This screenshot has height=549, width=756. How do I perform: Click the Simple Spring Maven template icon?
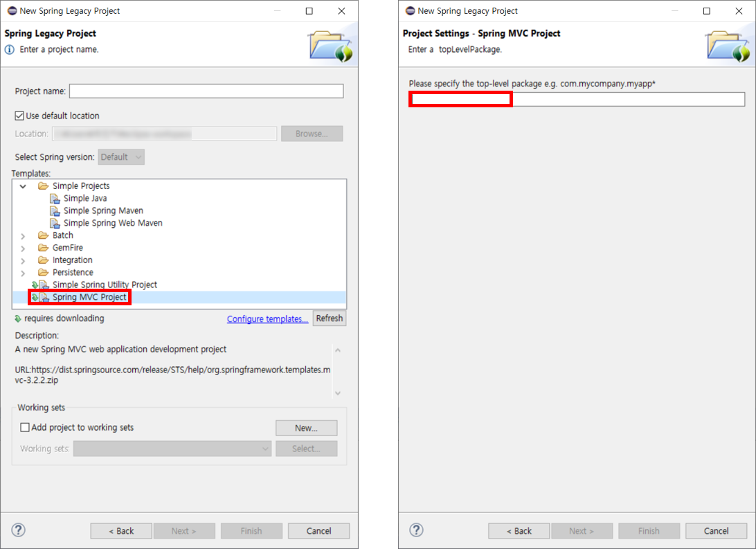point(55,211)
